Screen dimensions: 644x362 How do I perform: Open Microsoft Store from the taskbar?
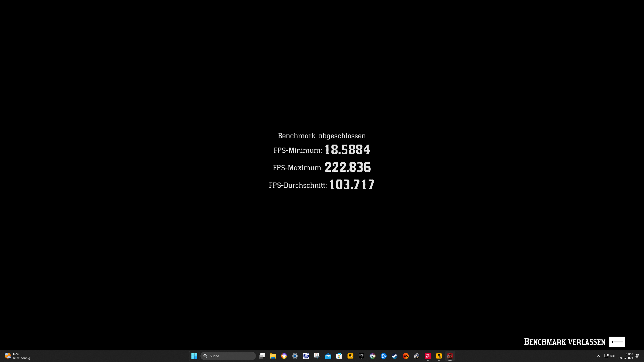pyautogui.click(x=339, y=356)
